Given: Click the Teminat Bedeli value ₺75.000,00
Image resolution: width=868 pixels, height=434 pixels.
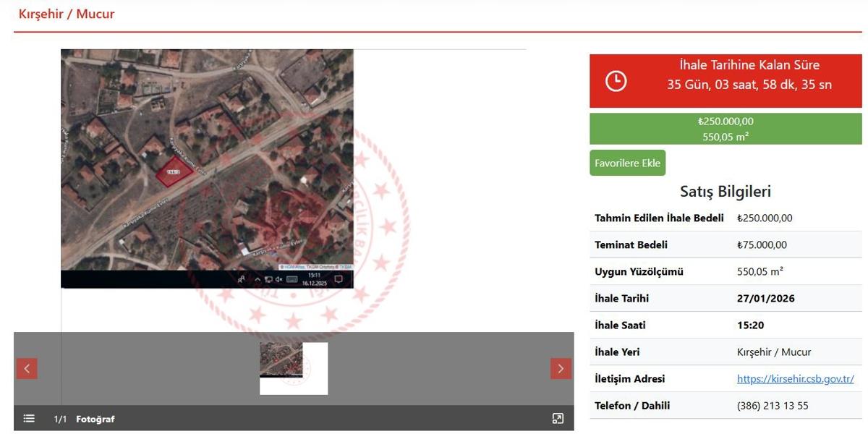Looking at the screenshot, I should [762, 245].
